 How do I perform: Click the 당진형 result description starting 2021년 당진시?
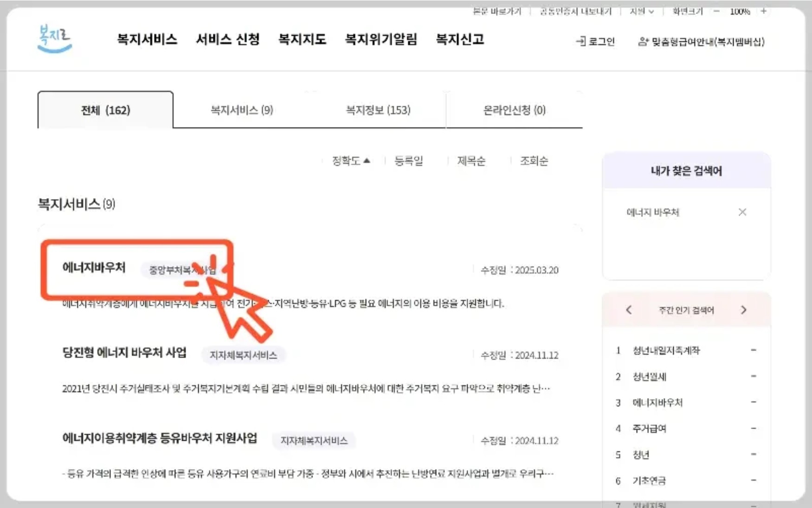[306, 388]
